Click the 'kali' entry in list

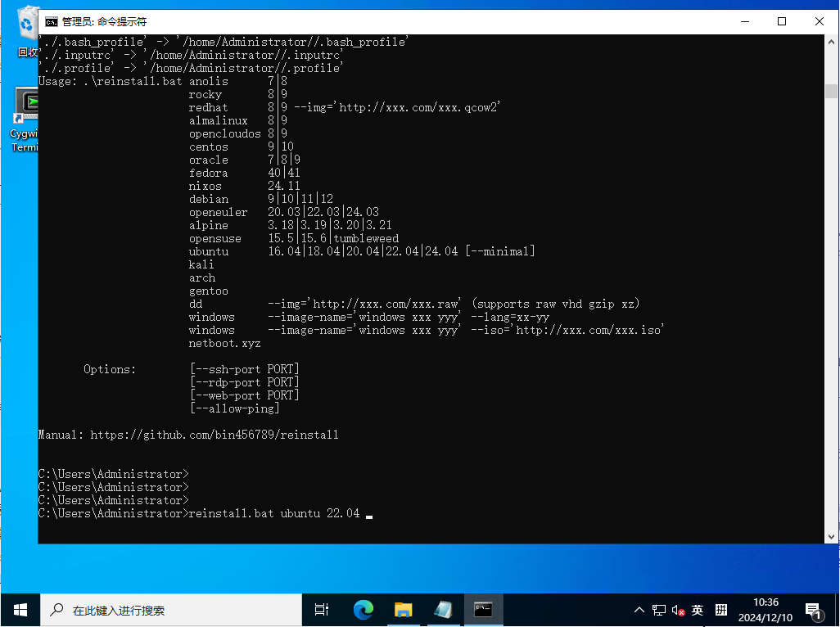click(x=201, y=264)
